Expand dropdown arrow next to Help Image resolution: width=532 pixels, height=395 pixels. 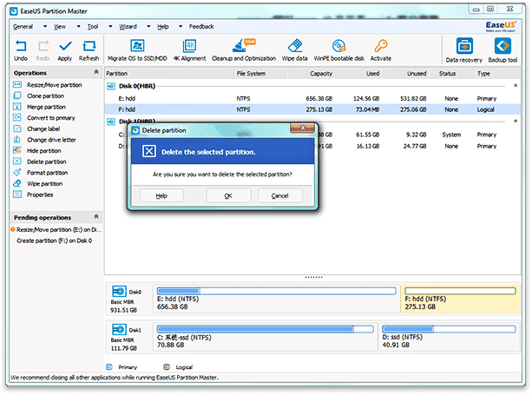pyautogui.click(x=181, y=26)
